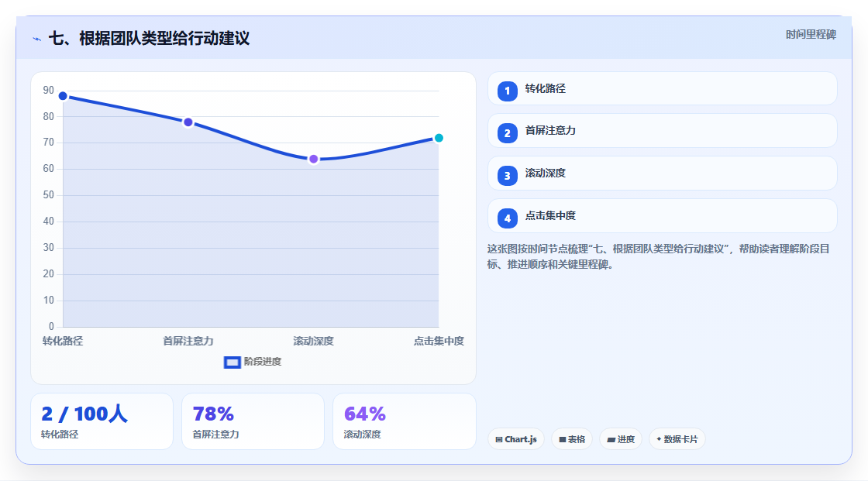Select the 首屏注意力 milestone row
Screen dimensions: 868x481
(x=662, y=131)
